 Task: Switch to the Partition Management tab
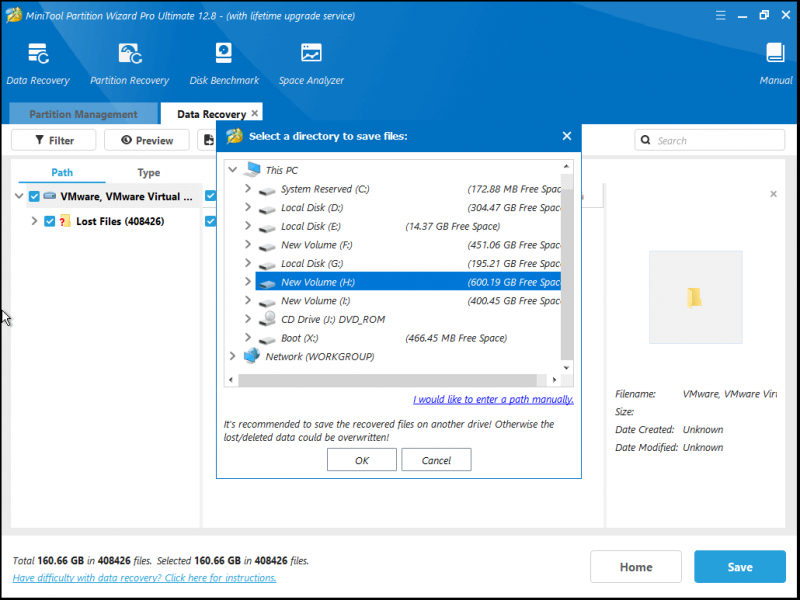point(83,114)
